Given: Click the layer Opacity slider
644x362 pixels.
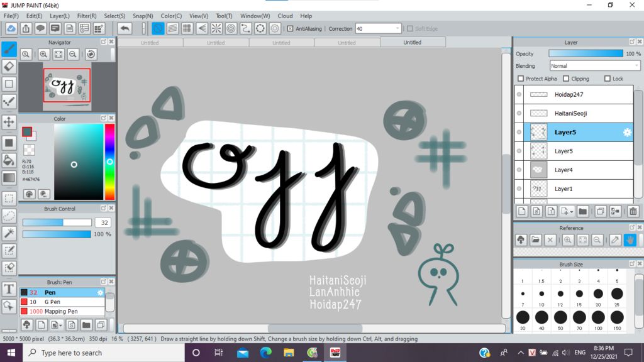Looking at the screenshot, I should tap(586, 54).
